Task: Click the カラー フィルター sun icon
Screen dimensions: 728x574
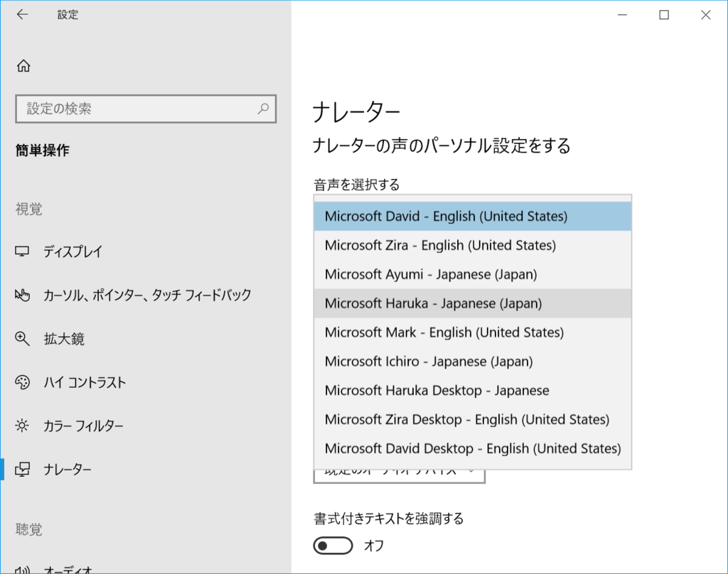Action: (22, 426)
